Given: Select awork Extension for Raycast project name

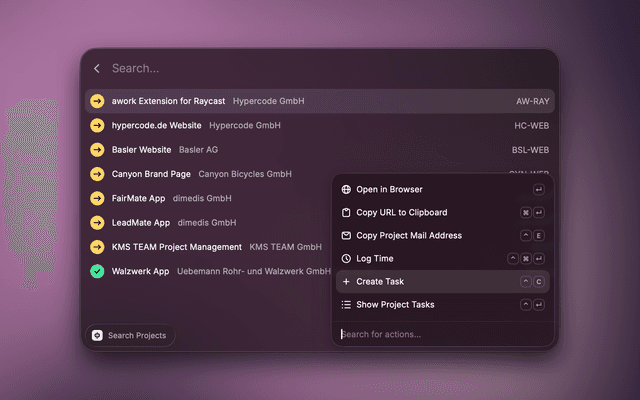Looking at the screenshot, I should (x=168, y=101).
